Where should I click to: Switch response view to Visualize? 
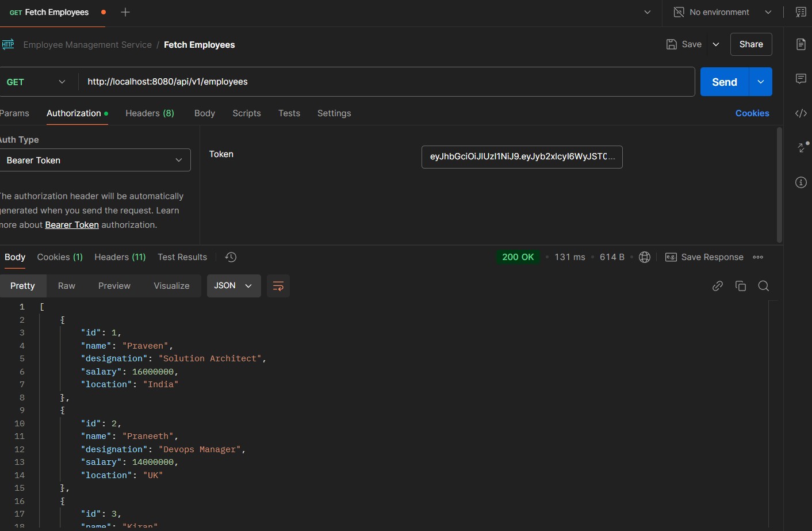click(x=171, y=286)
